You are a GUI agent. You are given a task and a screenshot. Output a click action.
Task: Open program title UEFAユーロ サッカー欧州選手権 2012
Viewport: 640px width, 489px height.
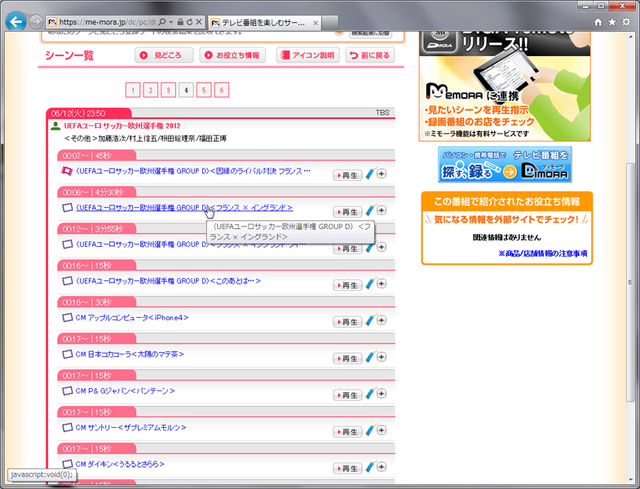[122, 126]
